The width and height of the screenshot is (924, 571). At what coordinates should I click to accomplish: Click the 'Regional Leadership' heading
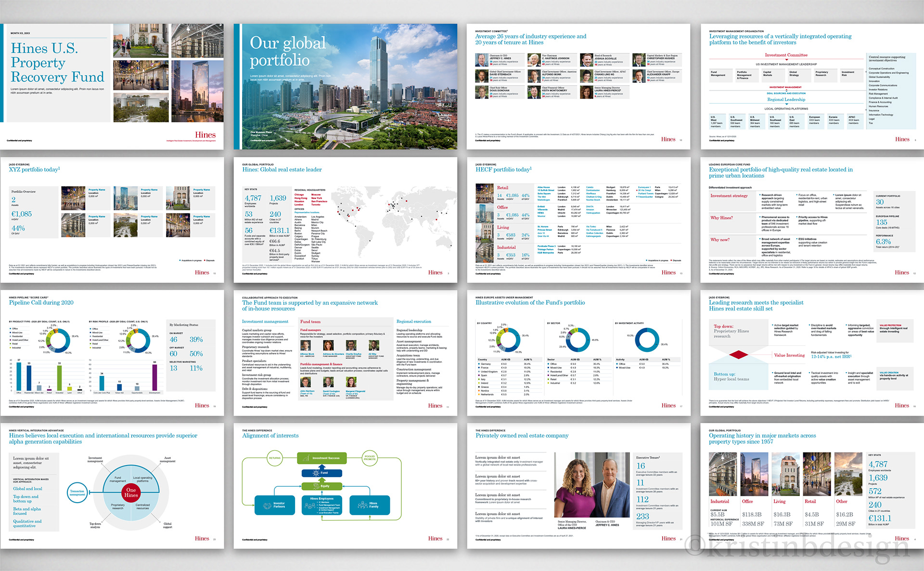(786, 99)
